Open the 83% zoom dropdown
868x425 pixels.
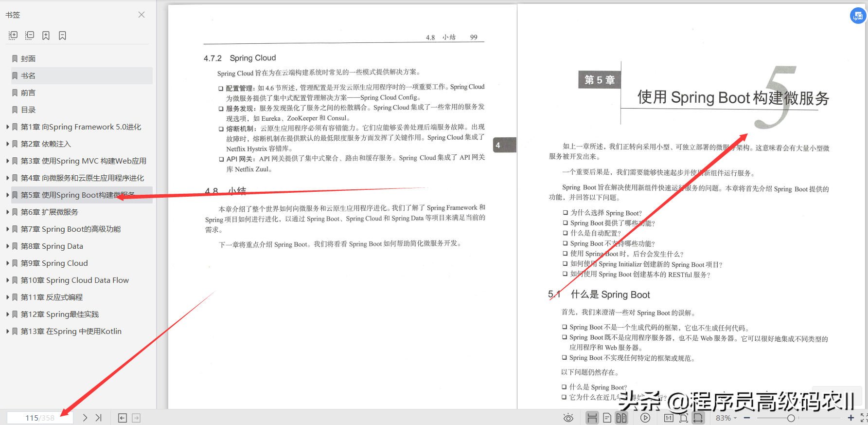726,418
